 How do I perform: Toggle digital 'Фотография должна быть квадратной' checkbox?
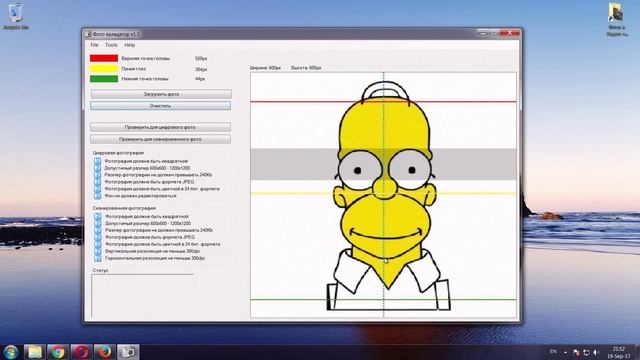click(97, 161)
